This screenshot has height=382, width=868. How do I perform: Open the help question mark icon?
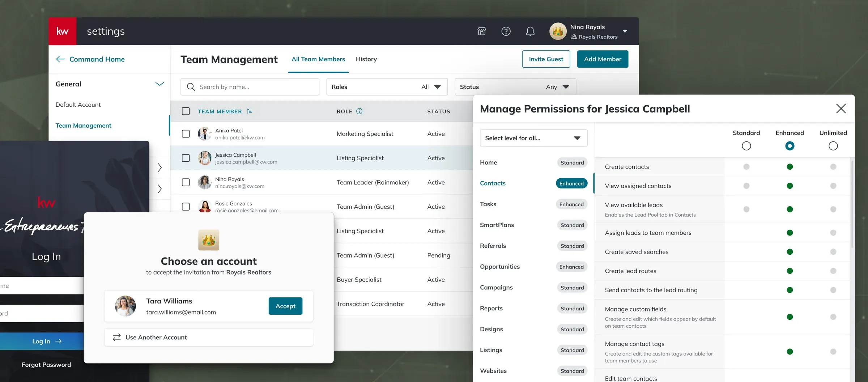point(506,31)
